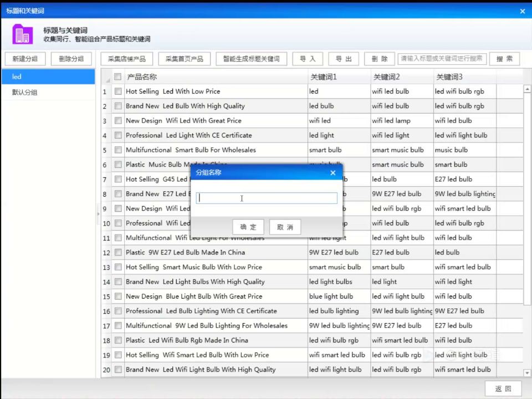532x399 pixels.
Task: Click the 搜索 button
Action: [x=504, y=59]
